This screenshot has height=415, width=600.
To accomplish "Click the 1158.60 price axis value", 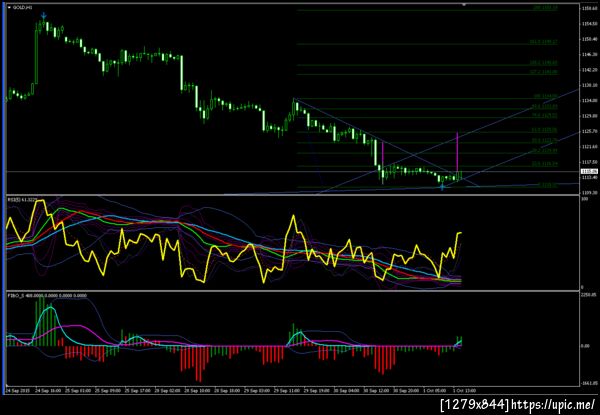I will (589, 8).
